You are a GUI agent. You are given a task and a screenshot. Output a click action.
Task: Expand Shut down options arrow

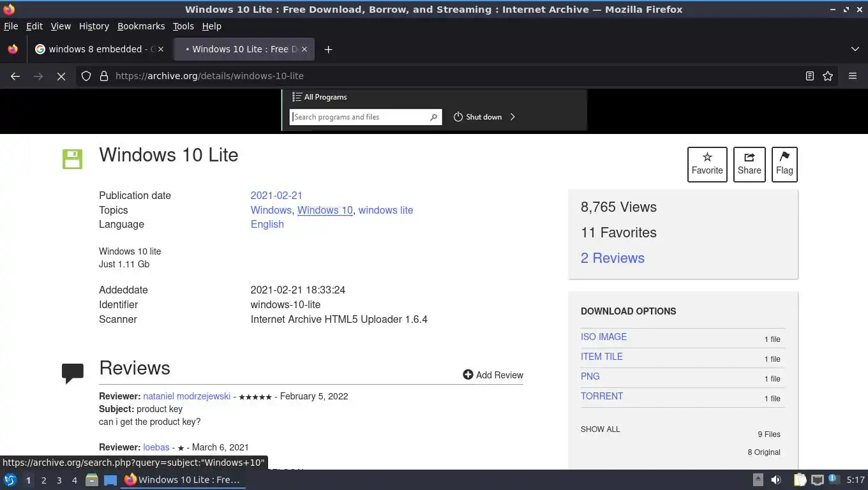tap(513, 117)
